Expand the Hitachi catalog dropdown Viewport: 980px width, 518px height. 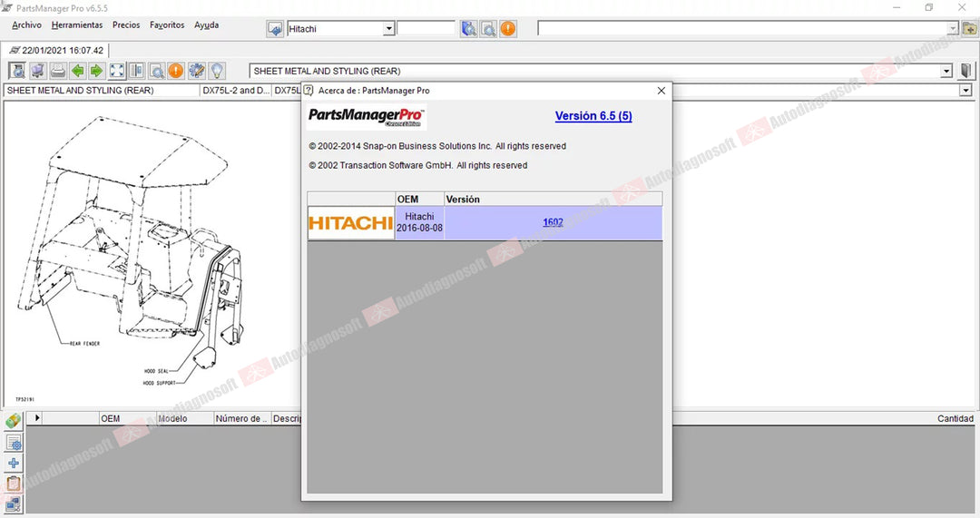pyautogui.click(x=388, y=29)
